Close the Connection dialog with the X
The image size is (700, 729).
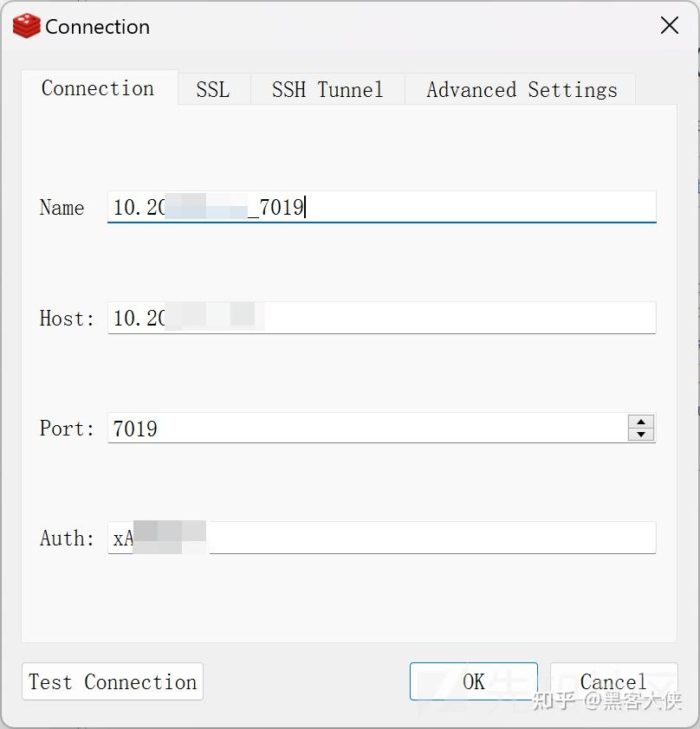coord(669,26)
